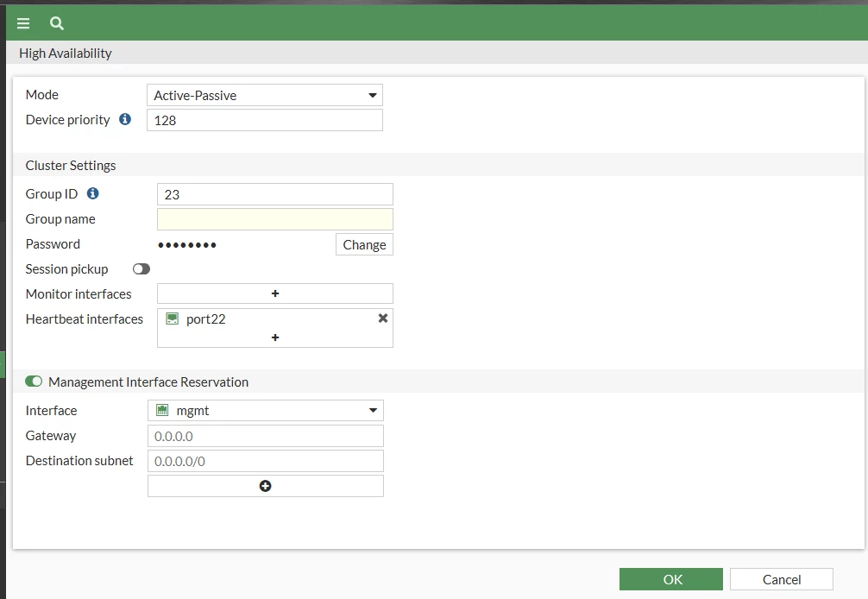Open the Interface mgmt dropdown
Screen dimensions: 868x599
click(x=266, y=410)
